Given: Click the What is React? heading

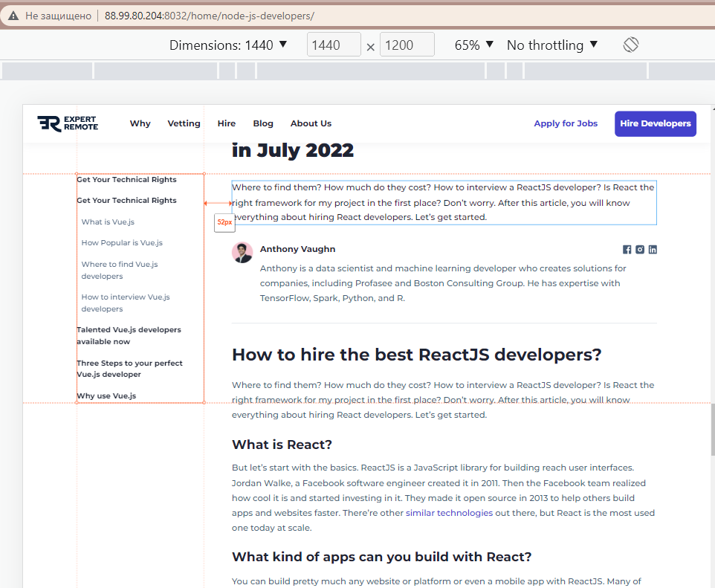Looking at the screenshot, I should click(x=282, y=445).
